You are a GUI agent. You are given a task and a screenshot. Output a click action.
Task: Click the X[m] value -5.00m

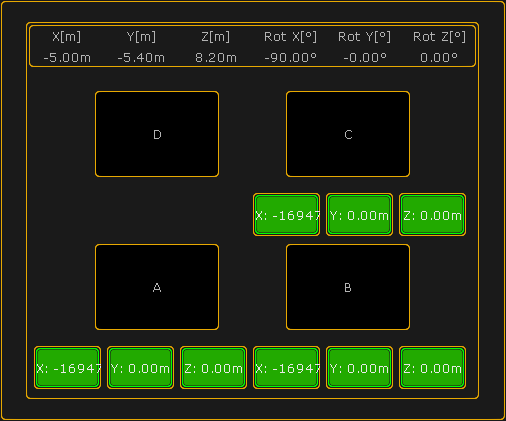coord(67,58)
